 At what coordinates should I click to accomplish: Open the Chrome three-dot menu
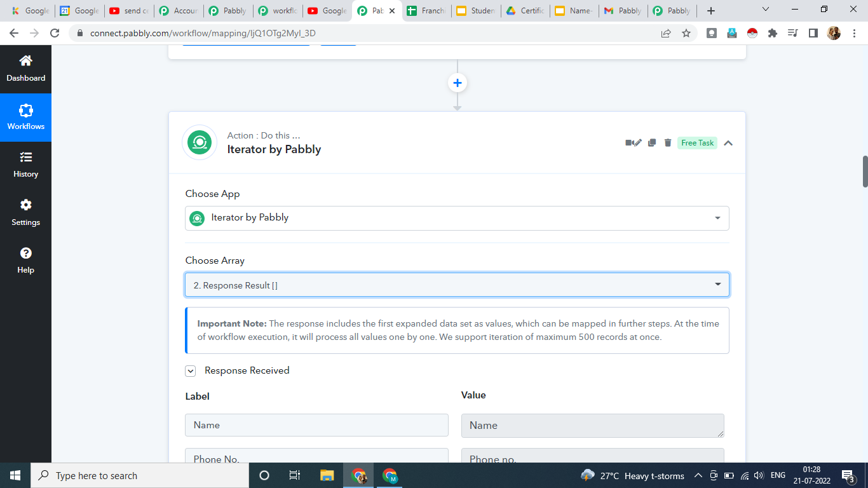point(854,33)
